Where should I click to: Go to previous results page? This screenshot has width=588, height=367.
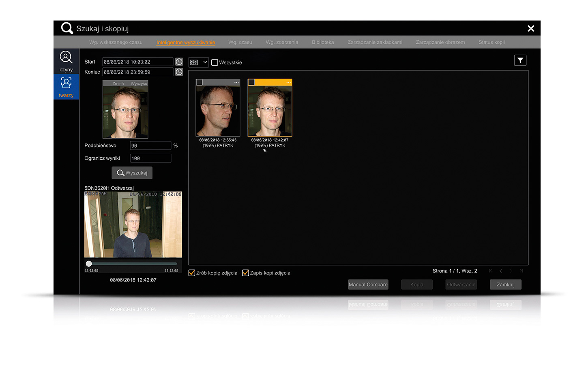point(501,270)
